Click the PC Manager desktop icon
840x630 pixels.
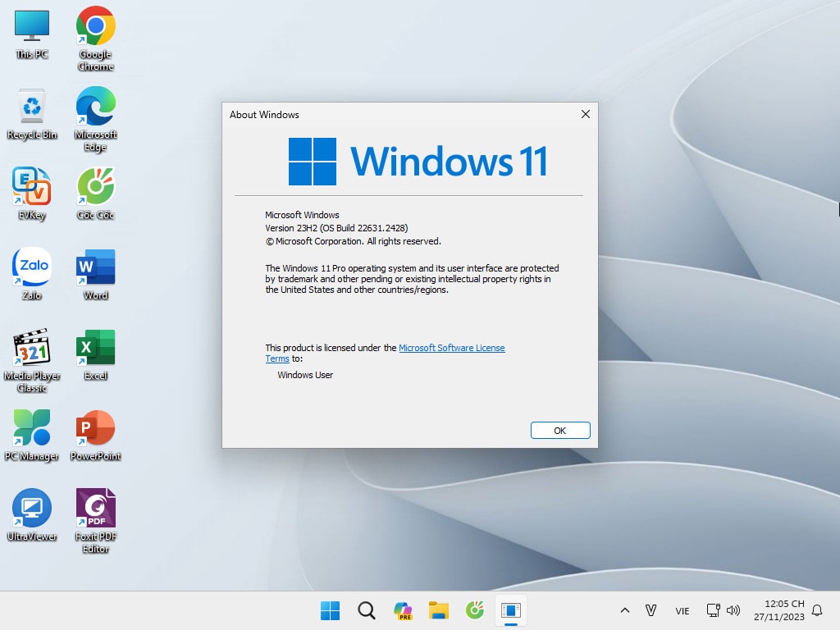click(x=32, y=428)
